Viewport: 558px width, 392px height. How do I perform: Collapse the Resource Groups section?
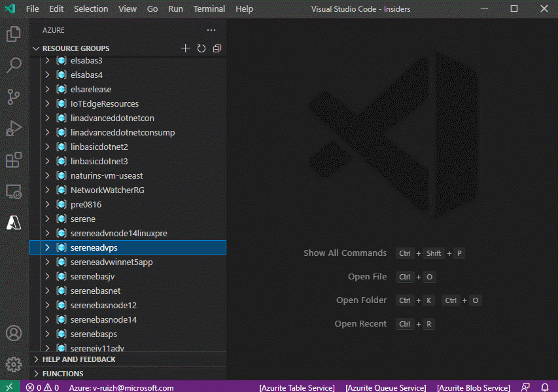(x=36, y=48)
